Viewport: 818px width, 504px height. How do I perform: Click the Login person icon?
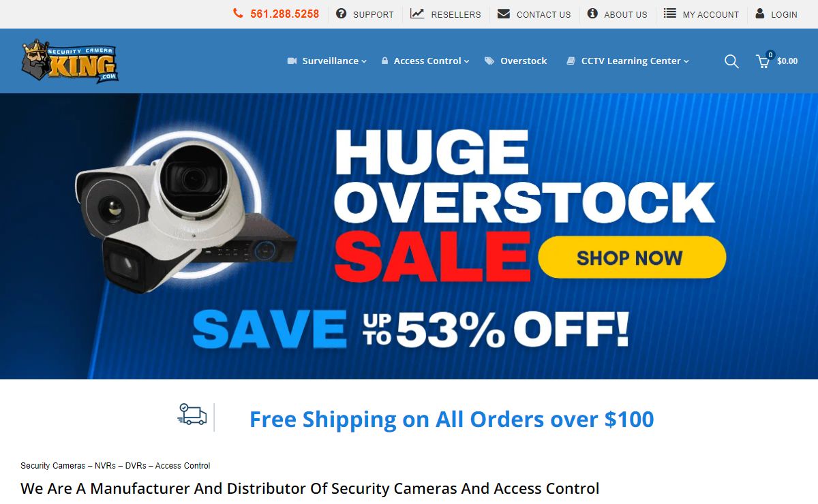point(760,14)
